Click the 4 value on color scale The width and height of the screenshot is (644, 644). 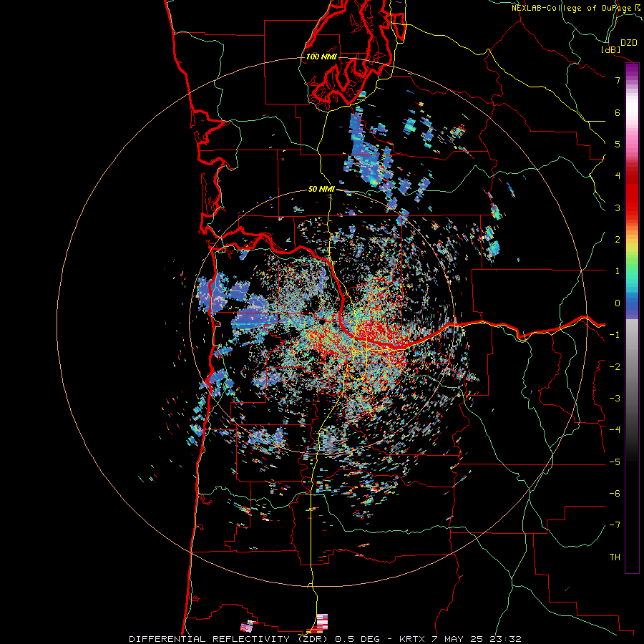[x=618, y=176]
